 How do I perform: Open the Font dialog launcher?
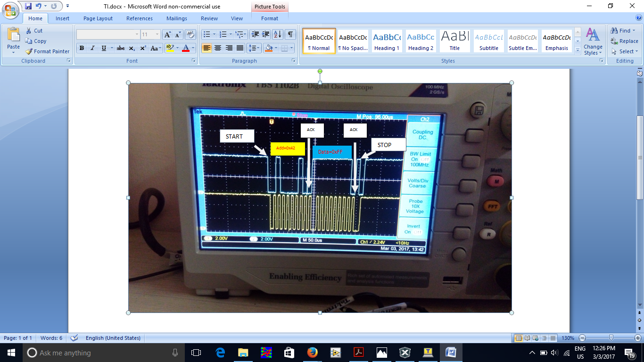click(x=194, y=61)
